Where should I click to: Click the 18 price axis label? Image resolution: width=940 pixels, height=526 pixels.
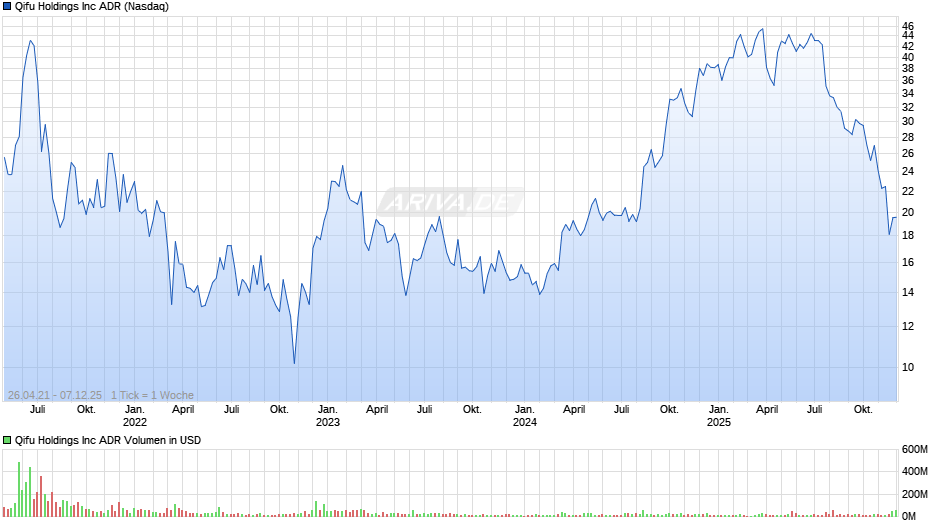[908, 236]
